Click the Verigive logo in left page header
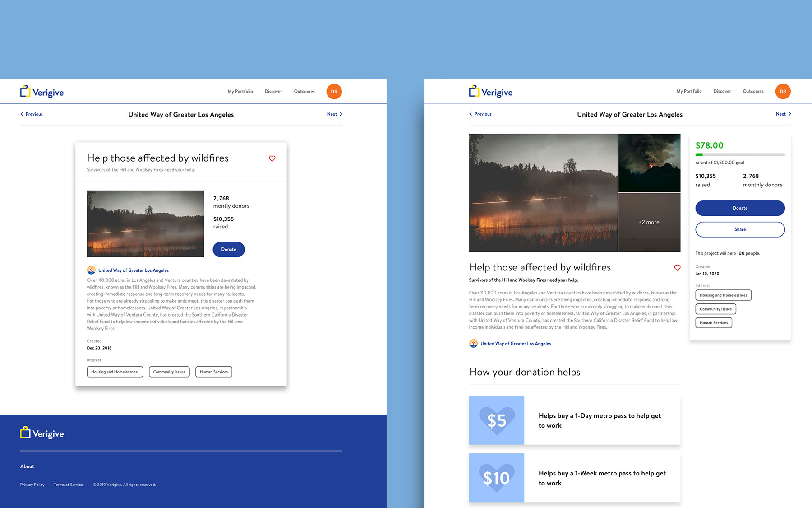 (x=42, y=92)
